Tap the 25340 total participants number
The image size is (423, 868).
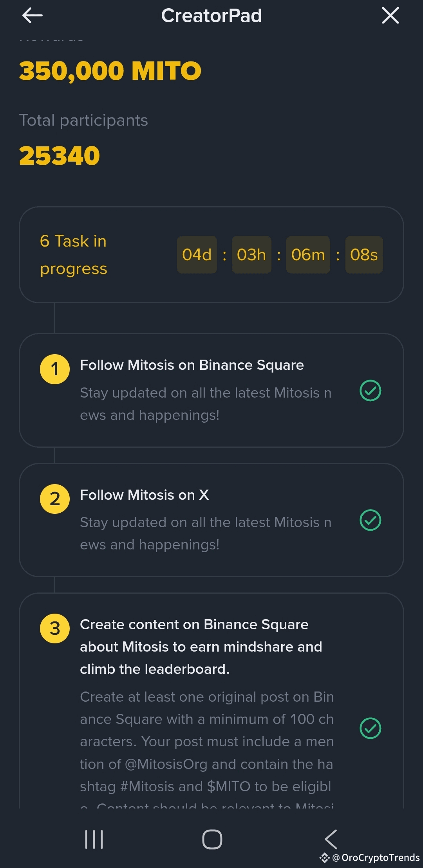60,156
